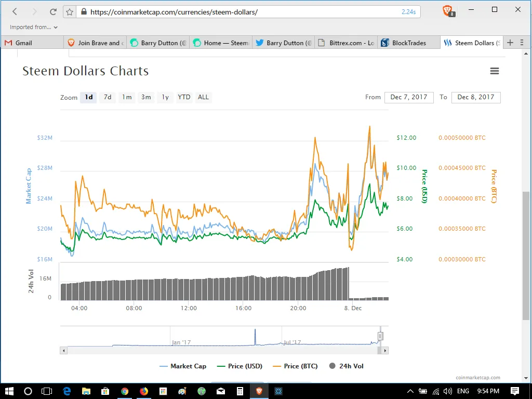532x399 pixels.
Task: Switch to Join Brave tab
Action: point(95,43)
